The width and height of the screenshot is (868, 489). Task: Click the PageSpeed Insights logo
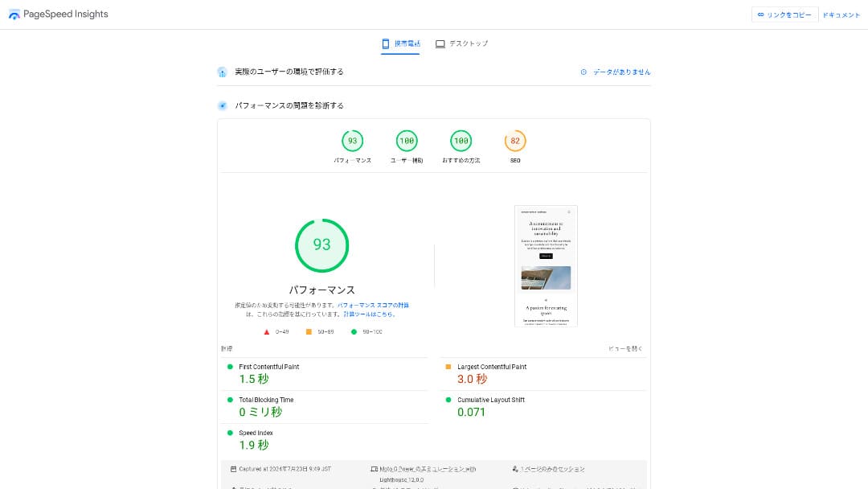[x=14, y=14]
